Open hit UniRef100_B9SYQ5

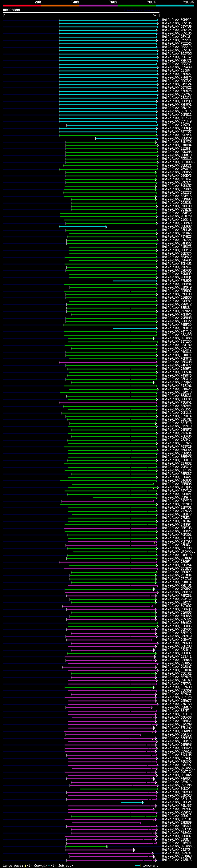(177, 54)
